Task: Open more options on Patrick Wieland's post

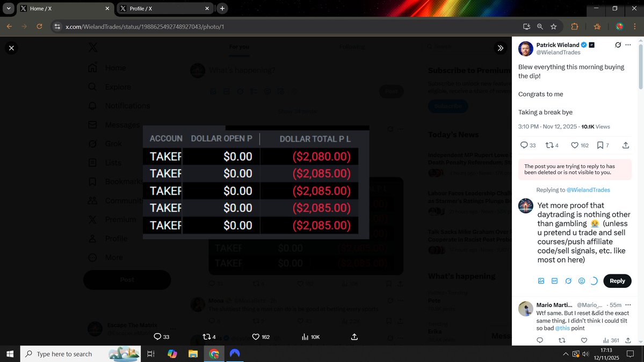Action: 628,45
